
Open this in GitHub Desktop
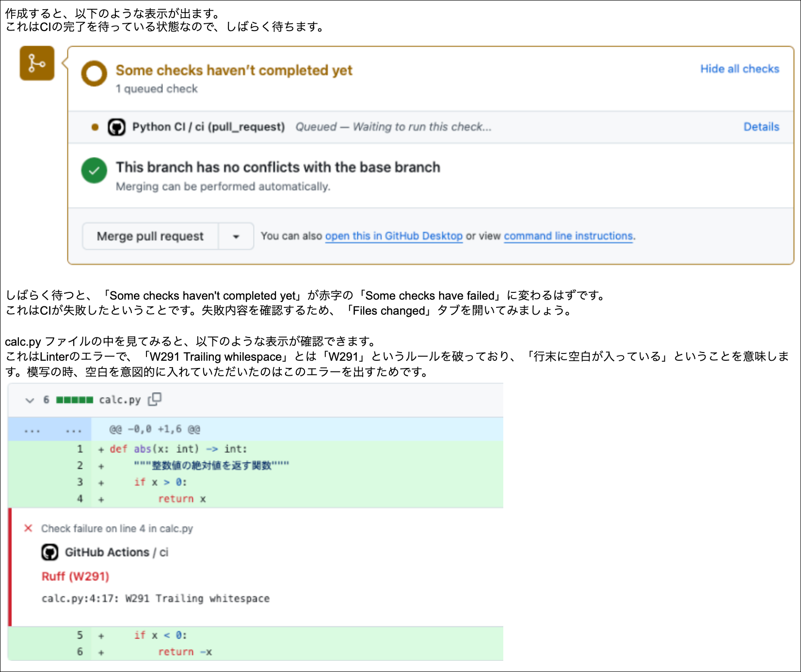pyautogui.click(x=394, y=236)
